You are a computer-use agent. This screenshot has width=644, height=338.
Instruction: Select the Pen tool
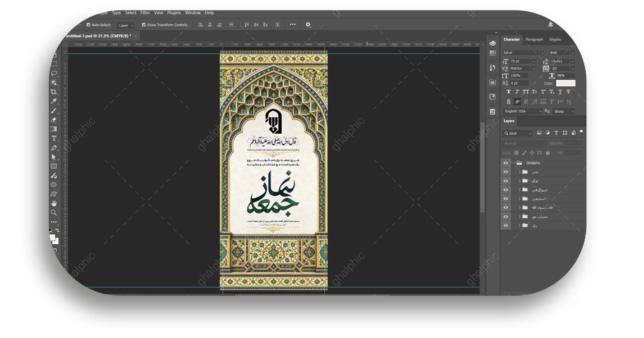coord(54,148)
